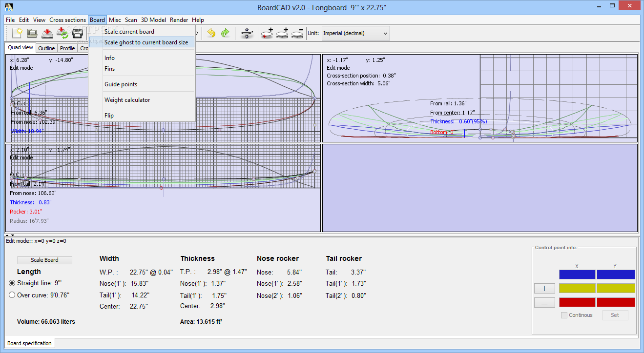Image resolution: width=644 pixels, height=353 pixels.
Task: Click the yellow Undo arrow
Action: (211, 33)
